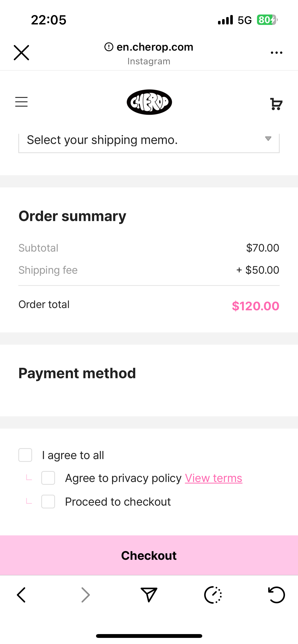Viewport: 298px width, 644px height.
Task: Check 'Agree to privacy policy' box
Action: pos(48,478)
